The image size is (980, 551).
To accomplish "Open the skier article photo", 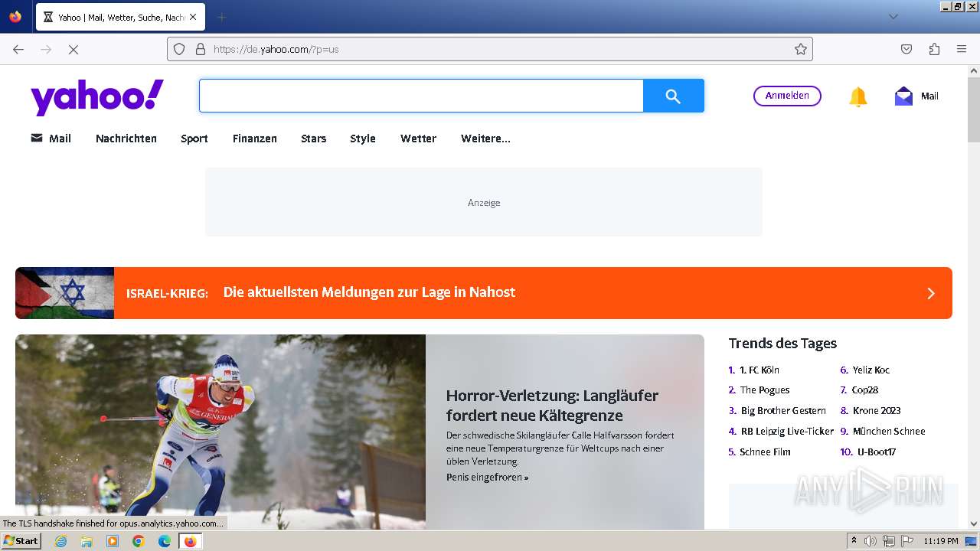I will pyautogui.click(x=220, y=431).
